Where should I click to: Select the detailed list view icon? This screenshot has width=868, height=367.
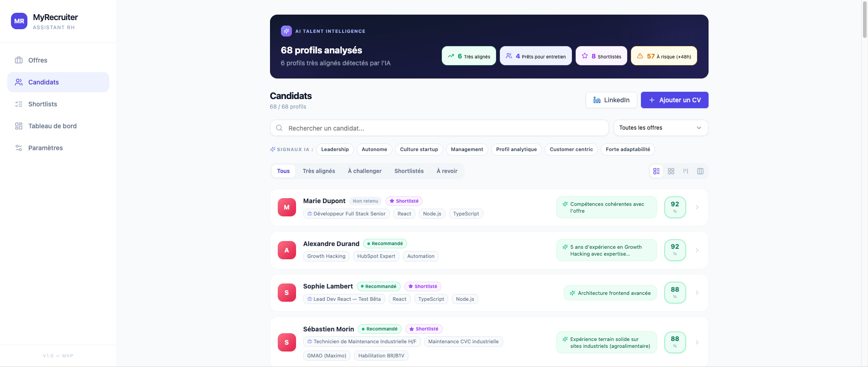pyautogui.click(x=656, y=171)
